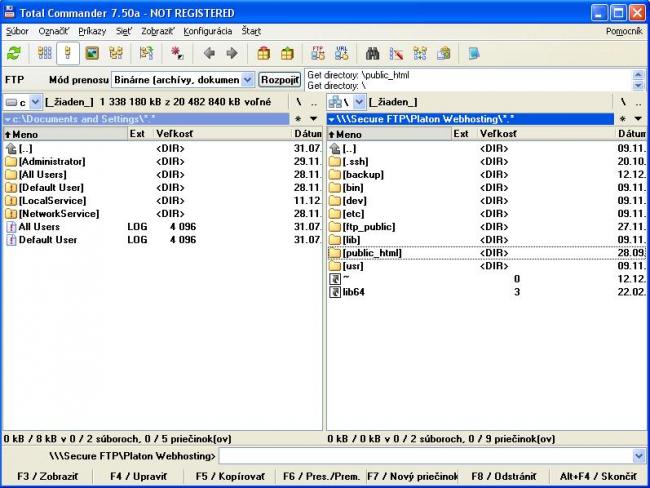This screenshot has width=650, height=488.
Task: Select the [NetworkService] folder
Action: click(162, 214)
